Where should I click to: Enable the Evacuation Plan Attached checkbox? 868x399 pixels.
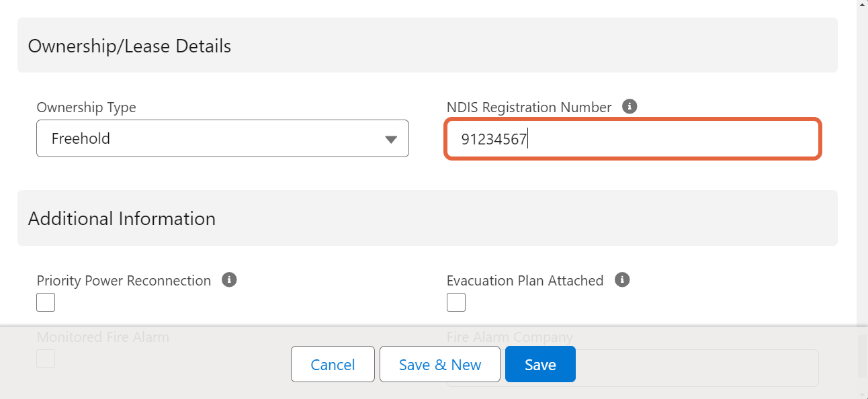click(x=456, y=302)
